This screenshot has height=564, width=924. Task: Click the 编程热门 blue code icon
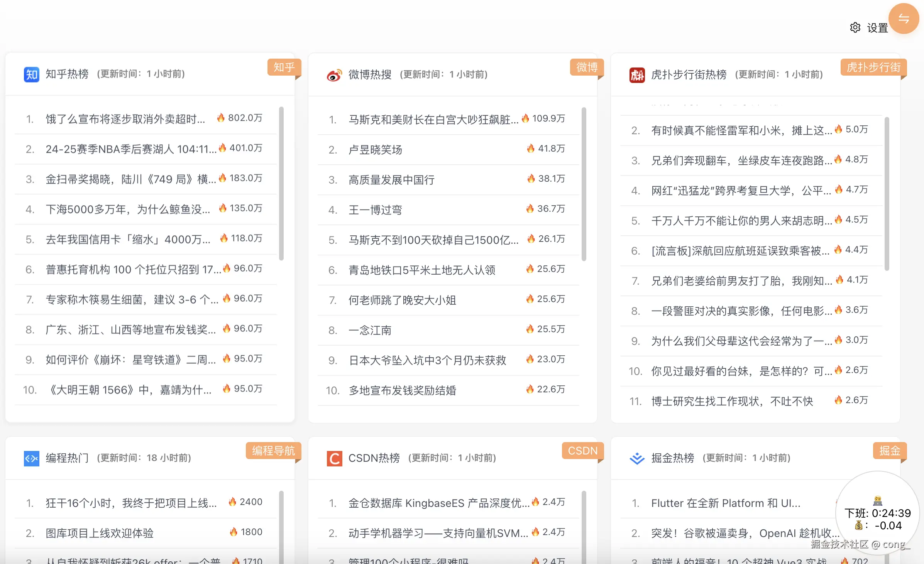tap(31, 458)
